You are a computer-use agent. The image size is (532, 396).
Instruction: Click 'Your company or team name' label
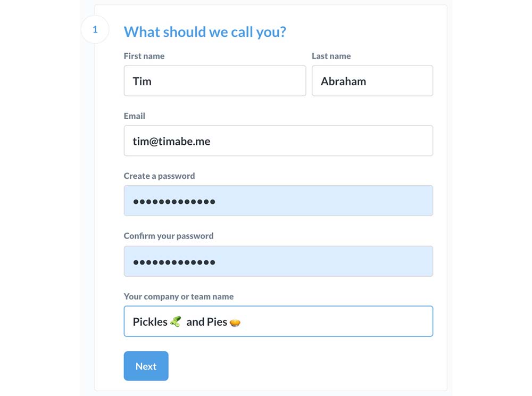[x=179, y=296]
